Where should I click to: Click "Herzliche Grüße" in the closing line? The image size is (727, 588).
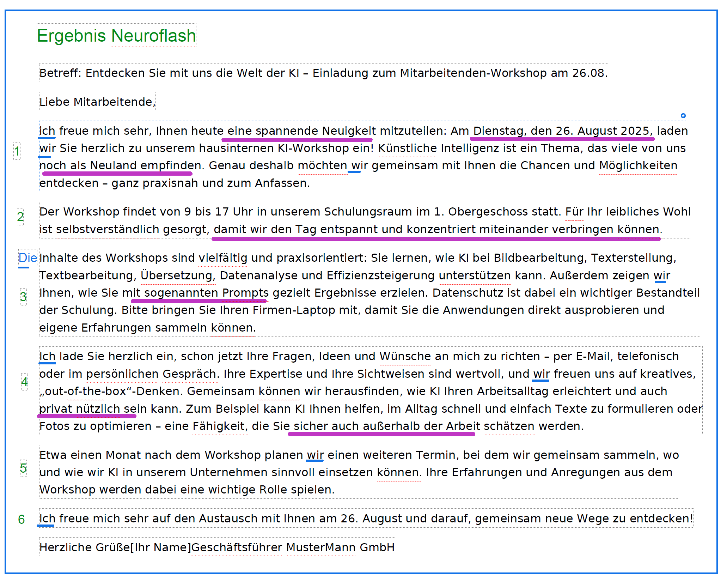coord(85,547)
